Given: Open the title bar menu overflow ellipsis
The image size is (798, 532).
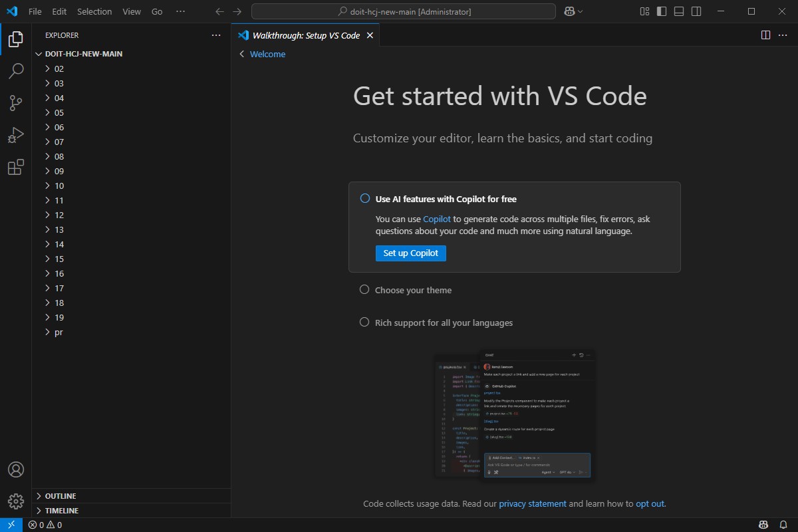Looking at the screenshot, I should (180, 11).
